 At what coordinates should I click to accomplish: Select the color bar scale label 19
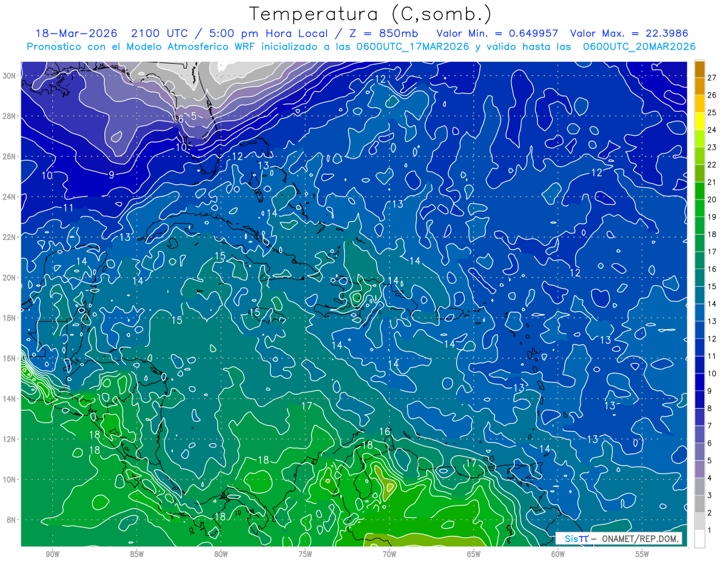[x=712, y=216]
